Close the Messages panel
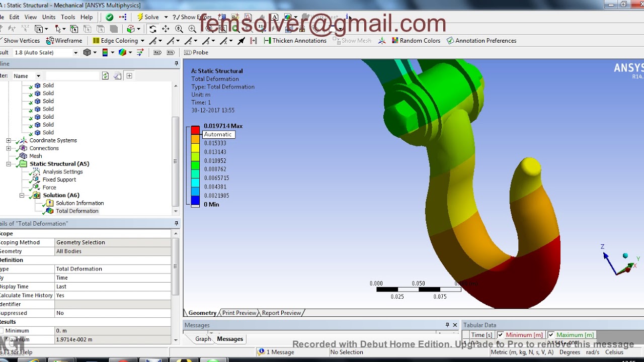Viewport: 644px width, 362px height. [455, 325]
